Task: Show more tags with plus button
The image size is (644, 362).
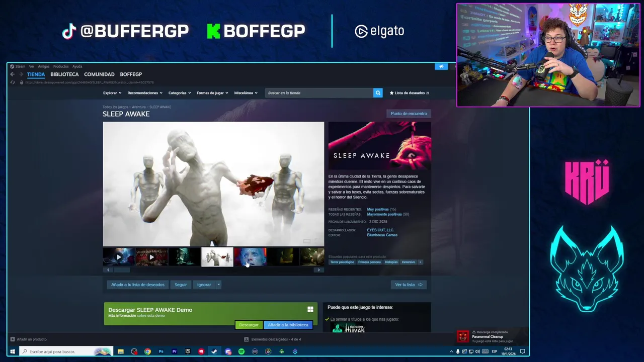Action: [420, 262]
